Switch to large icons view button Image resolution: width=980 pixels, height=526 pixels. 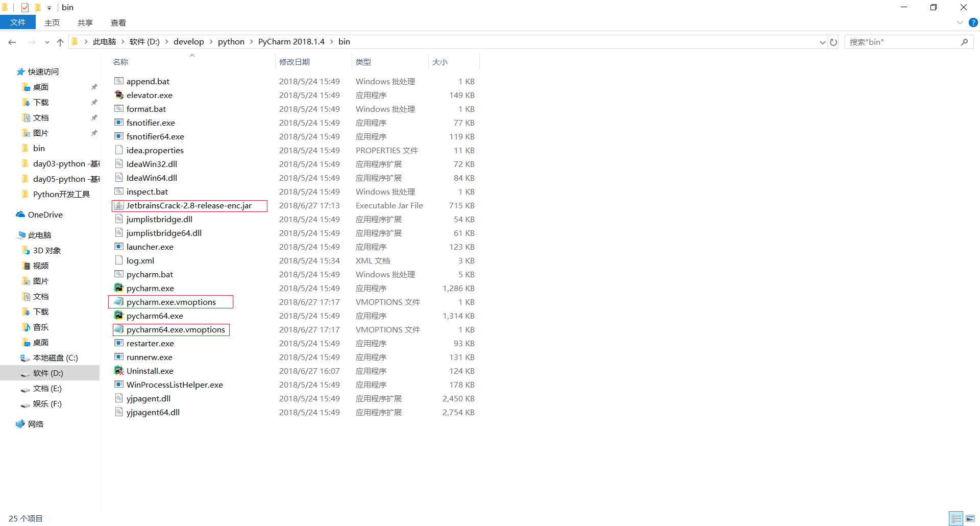click(970, 518)
